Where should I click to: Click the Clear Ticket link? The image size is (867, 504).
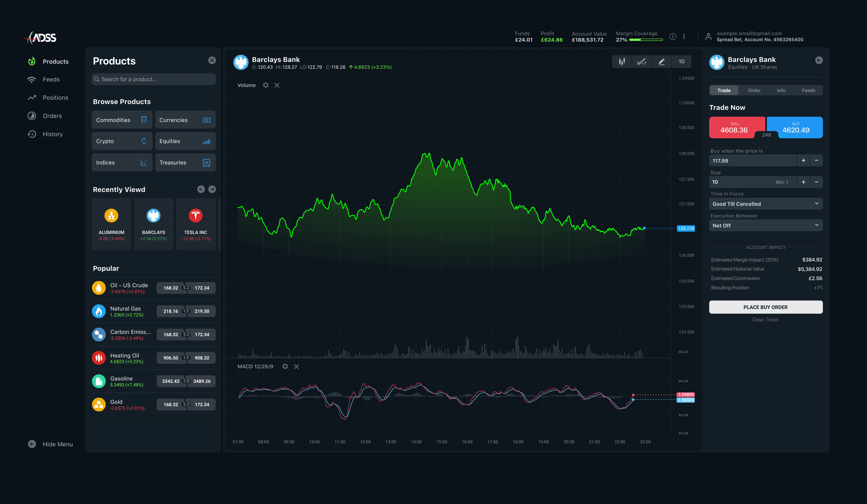[765, 320]
